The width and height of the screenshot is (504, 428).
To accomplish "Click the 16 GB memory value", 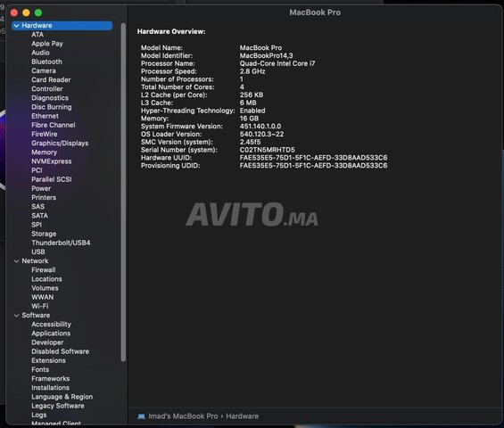I will (x=249, y=119).
